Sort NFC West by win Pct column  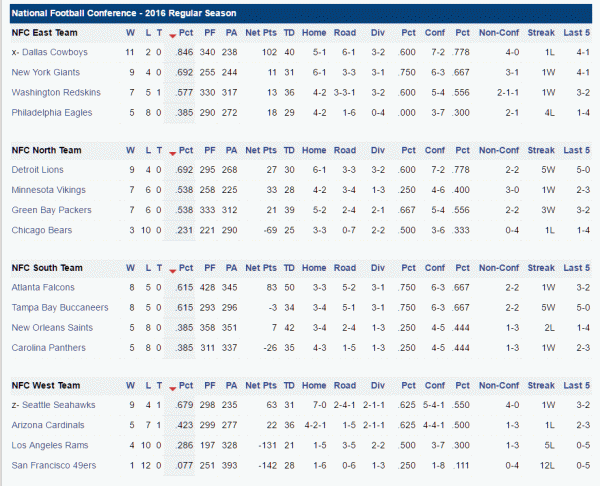pyautogui.click(x=186, y=385)
